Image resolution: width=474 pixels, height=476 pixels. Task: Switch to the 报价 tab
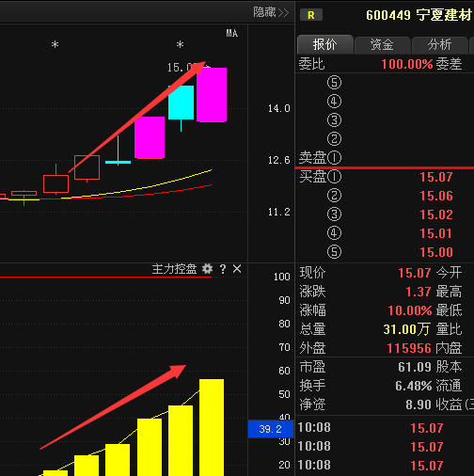325,44
